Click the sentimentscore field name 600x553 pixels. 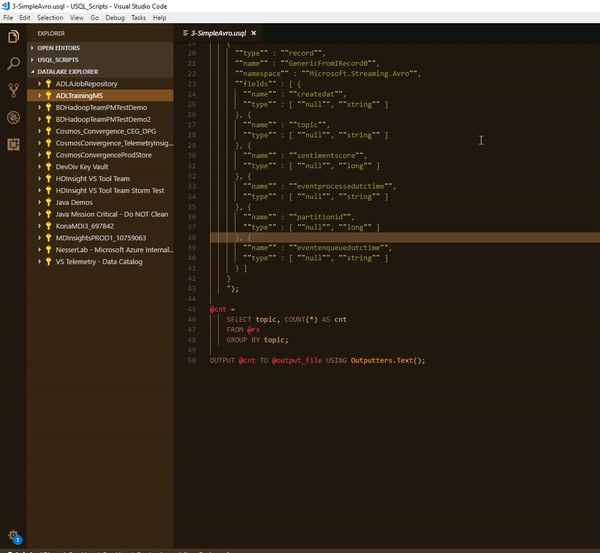(x=326, y=156)
